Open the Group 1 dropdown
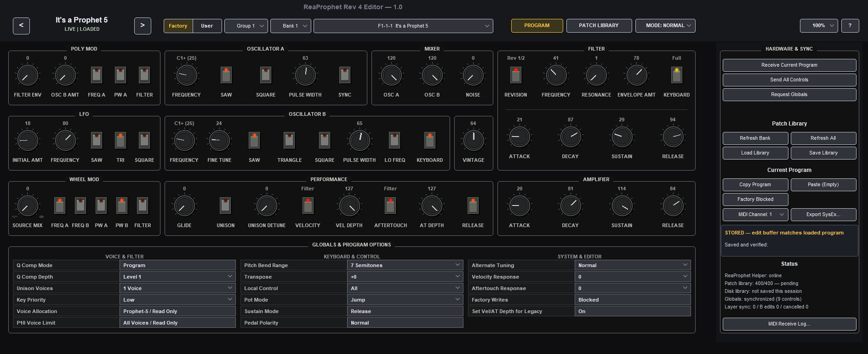The width and height of the screenshot is (868, 354). (246, 26)
